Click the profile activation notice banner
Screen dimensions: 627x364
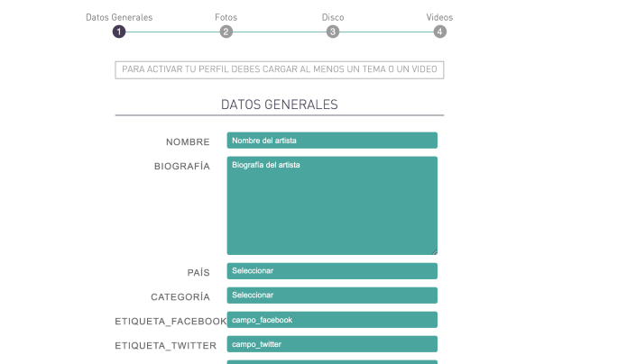(280, 69)
